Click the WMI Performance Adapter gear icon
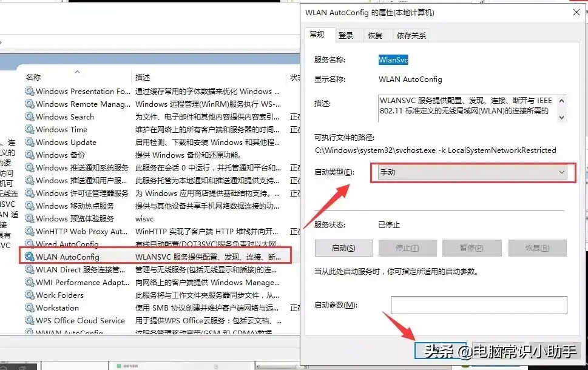 (x=29, y=282)
